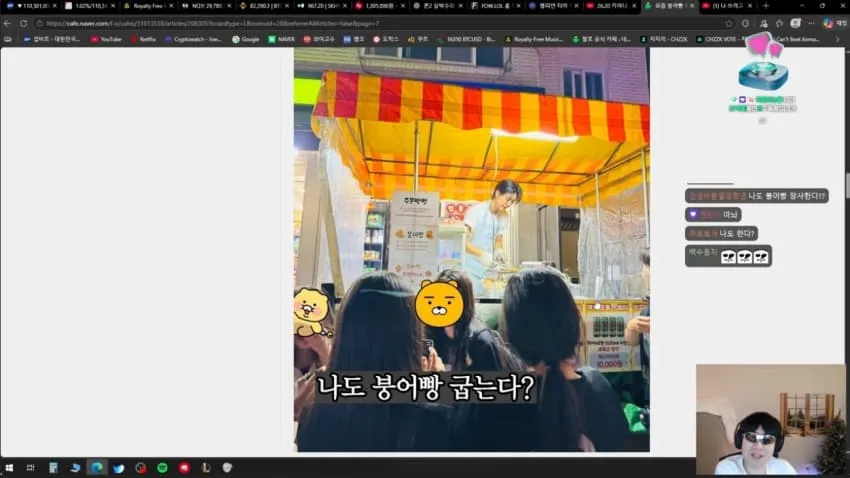Viewport: 850px width, 478px height.
Task: Open the Microsoft Edge taskbar icon
Action: 96,468
